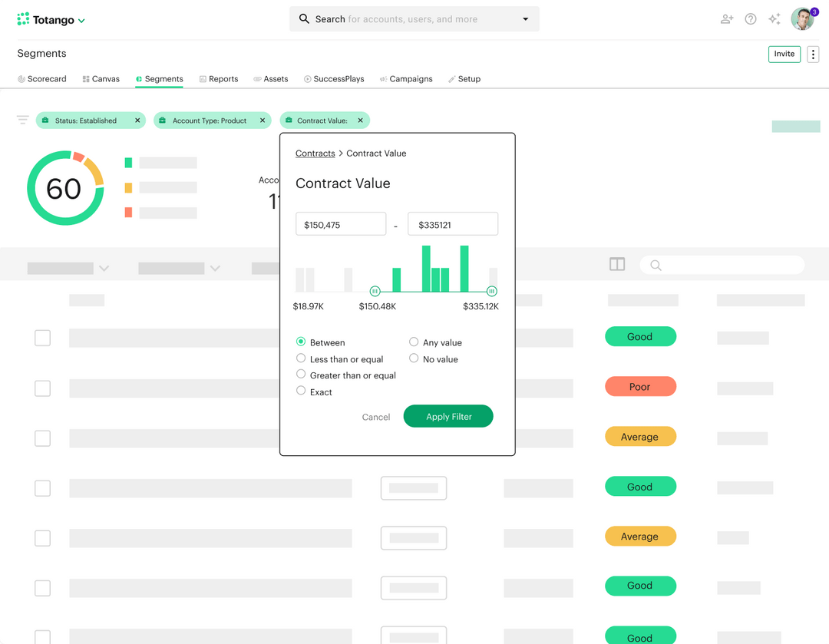Image resolution: width=829 pixels, height=644 pixels.
Task: Open the Search bar magnifier icon
Action: pos(304,18)
